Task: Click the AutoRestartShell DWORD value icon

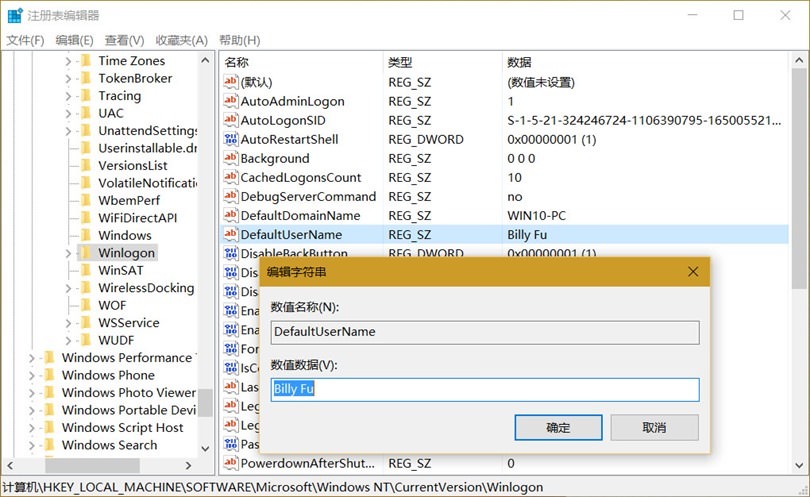Action: point(231,139)
